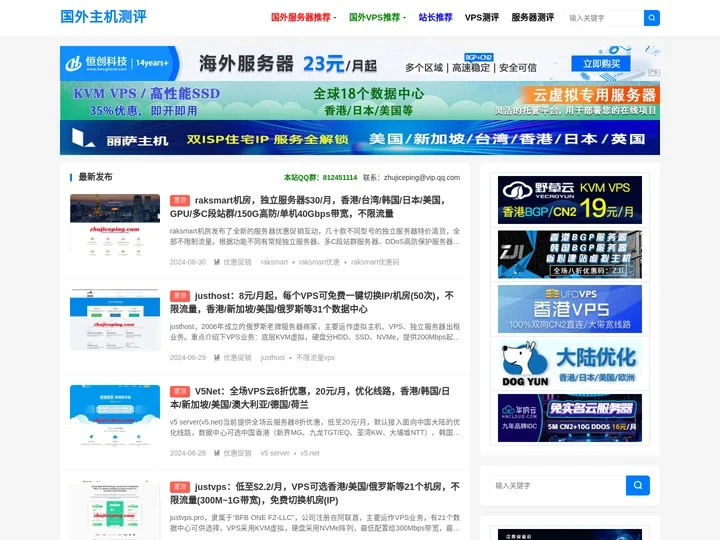
Task: Click 优惠促销 category under justhost post
Action: coord(237,357)
